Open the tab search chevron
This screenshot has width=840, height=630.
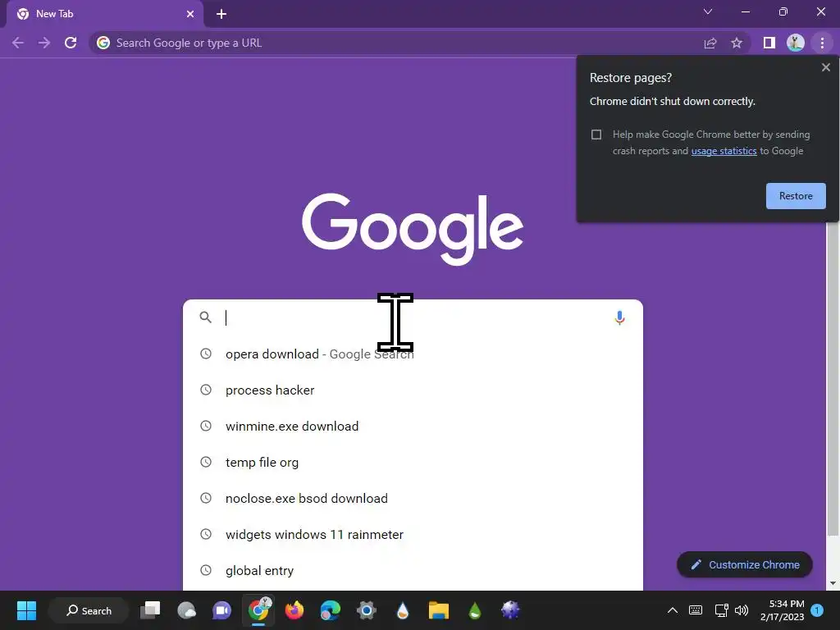click(x=708, y=11)
